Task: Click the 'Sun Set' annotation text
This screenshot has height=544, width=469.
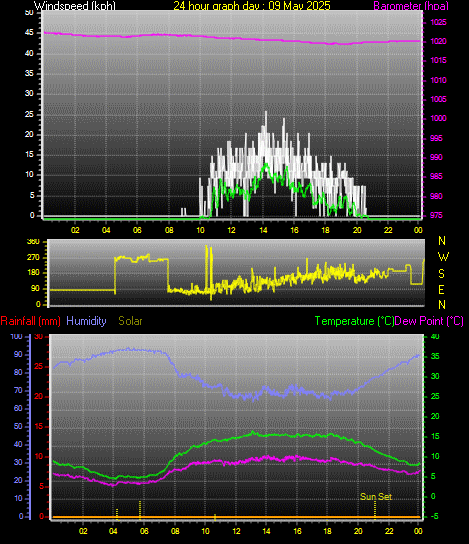Action: [376, 497]
